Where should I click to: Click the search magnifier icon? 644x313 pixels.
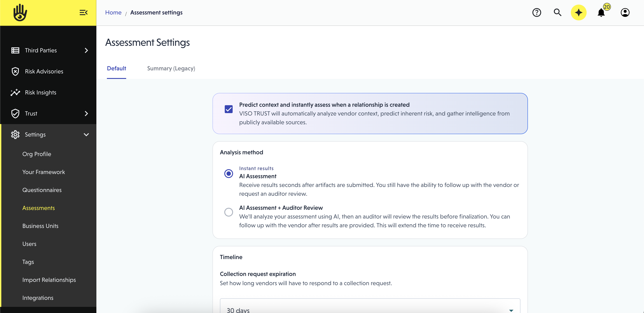pyautogui.click(x=557, y=12)
